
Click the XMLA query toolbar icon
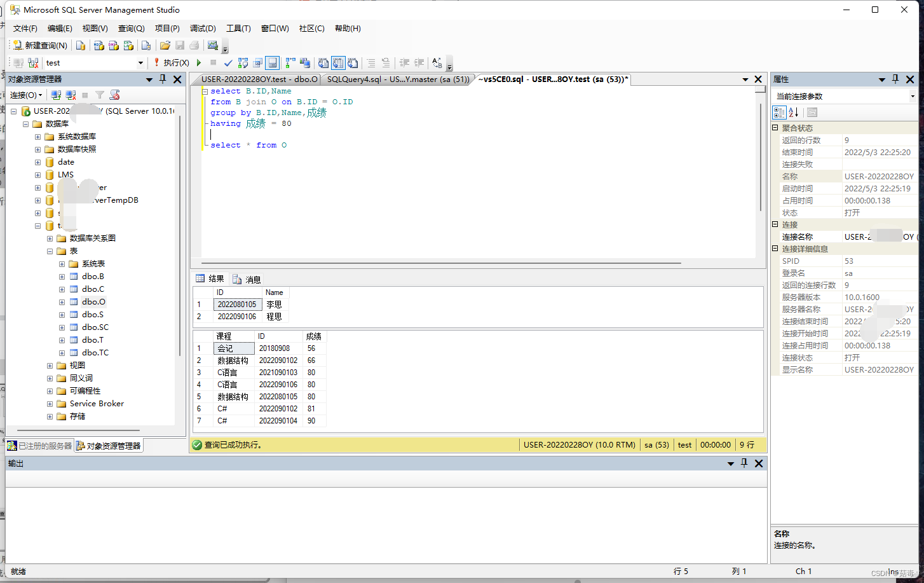tap(128, 45)
